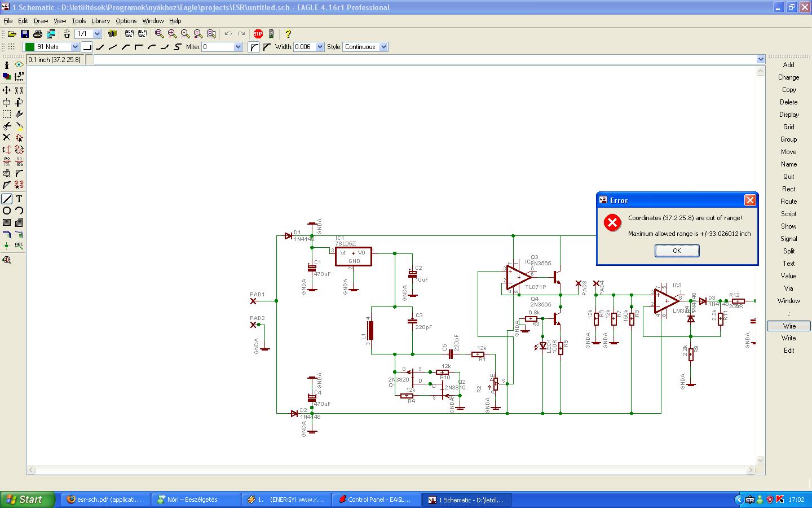This screenshot has height=508, width=812.
Task: Select the vertical-then-horizontal right-angle bend style
Action: (x=139, y=47)
